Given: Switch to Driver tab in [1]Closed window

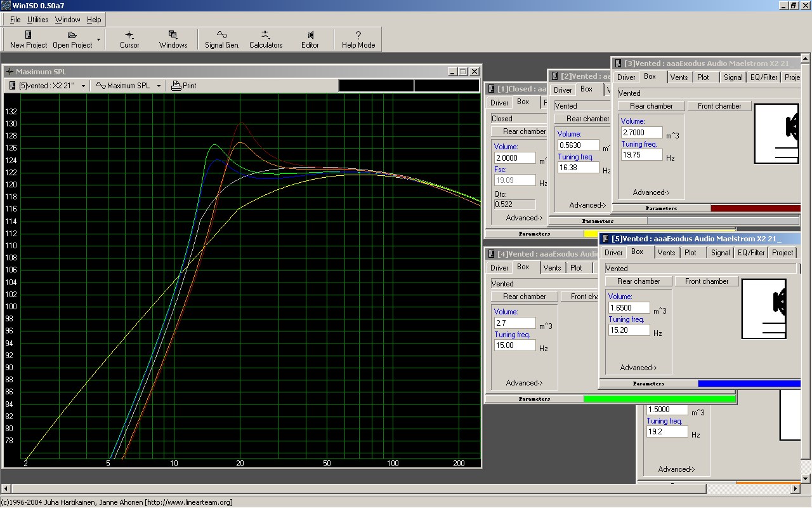Looking at the screenshot, I should pyautogui.click(x=499, y=103).
